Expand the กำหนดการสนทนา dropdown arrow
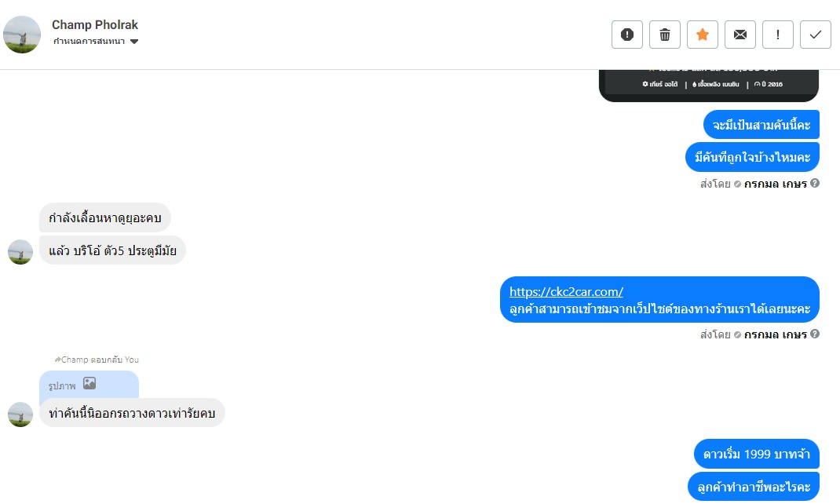This screenshot has width=840, height=504. coord(134,42)
